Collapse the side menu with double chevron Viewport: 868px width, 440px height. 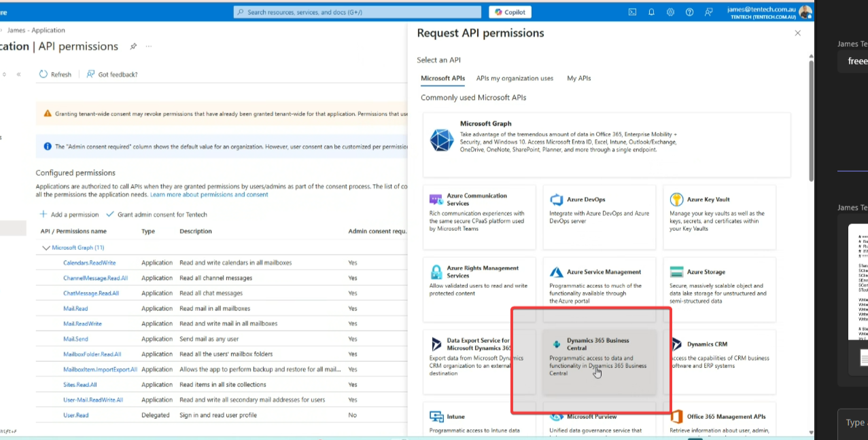point(19,74)
